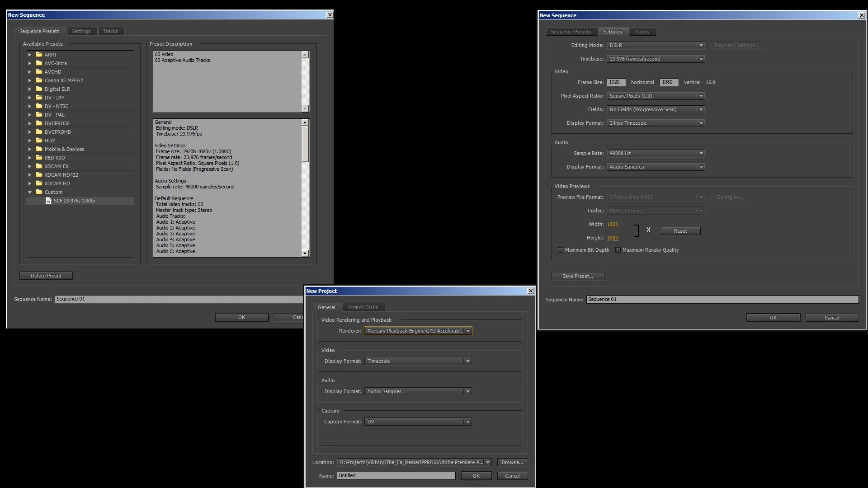Click the SCF 23.976, 1080p preset file icon
The height and width of the screenshot is (488, 868).
click(x=48, y=201)
